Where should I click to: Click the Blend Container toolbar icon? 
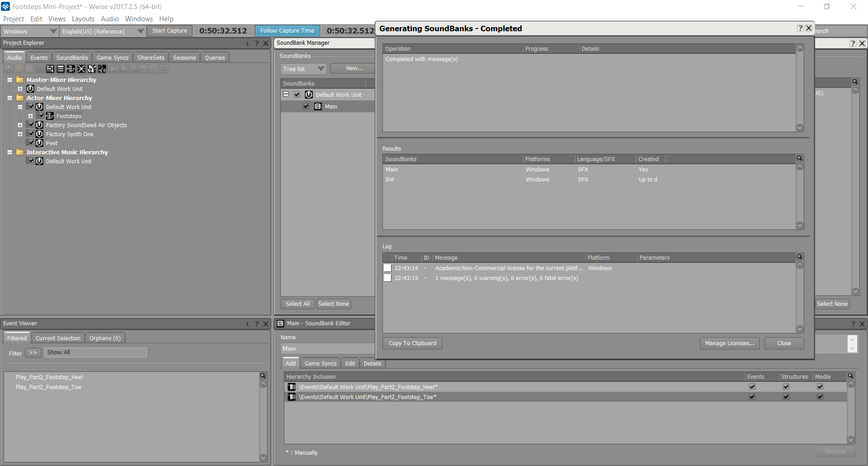click(x=81, y=69)
